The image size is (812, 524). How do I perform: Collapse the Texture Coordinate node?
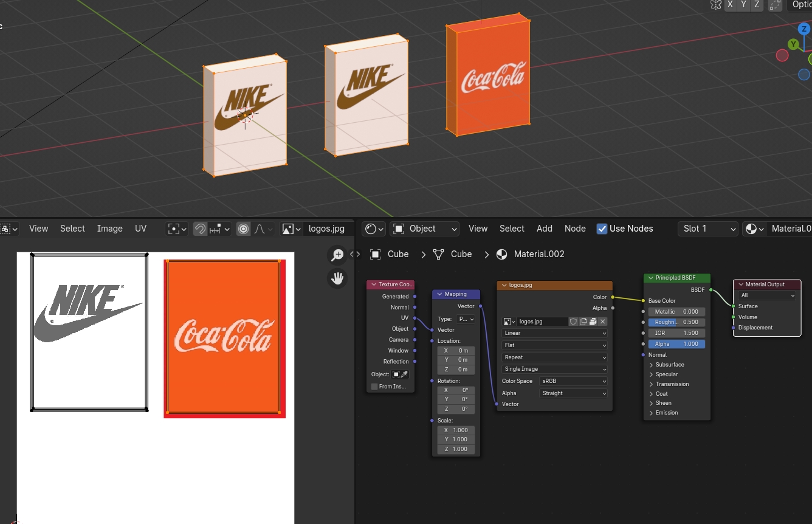373,284
